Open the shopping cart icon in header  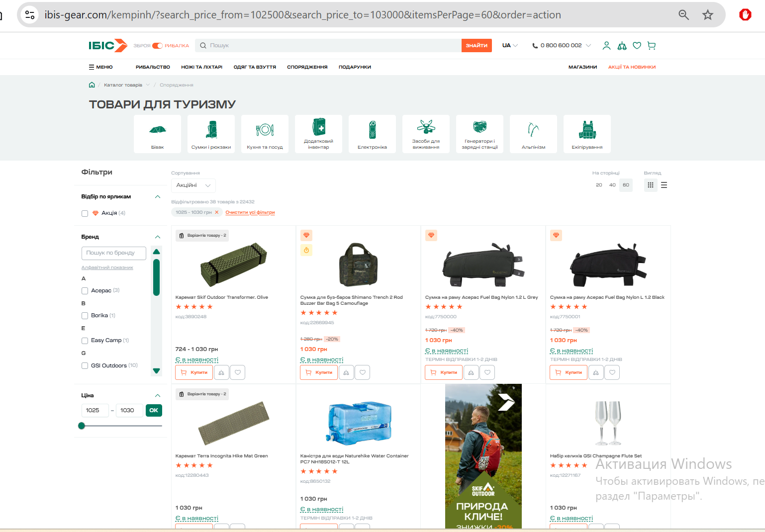[652, 46]
